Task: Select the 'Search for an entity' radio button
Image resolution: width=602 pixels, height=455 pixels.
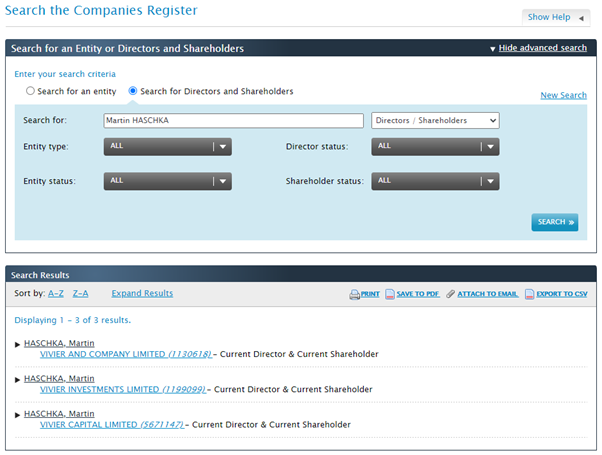Action: pyautogui.click(x=30, y=91)
